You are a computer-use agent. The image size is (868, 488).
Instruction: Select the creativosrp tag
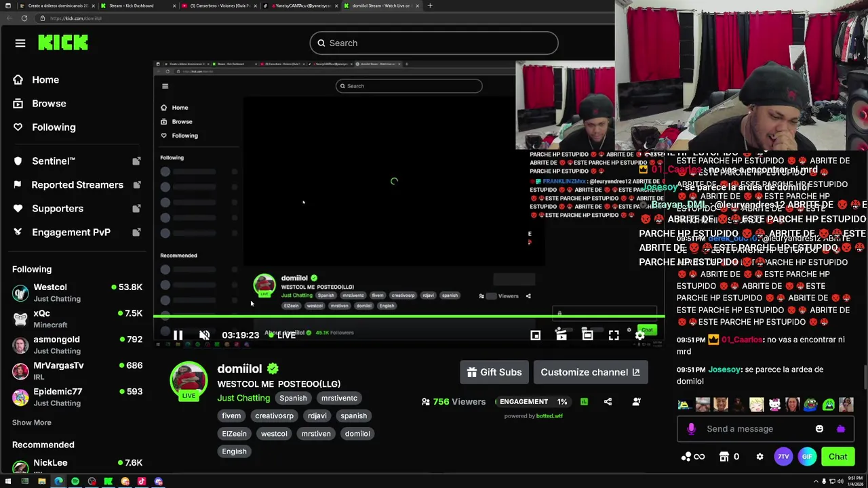coord(274,415)
